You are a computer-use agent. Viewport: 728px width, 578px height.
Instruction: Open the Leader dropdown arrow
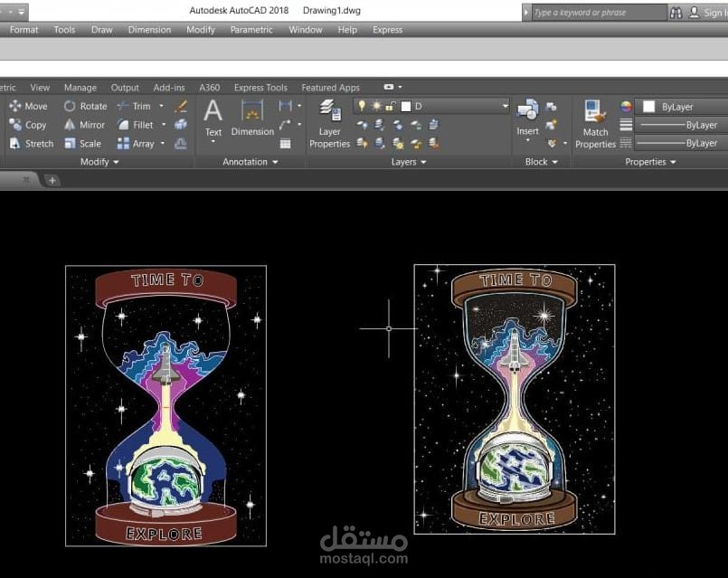point(299,125)
